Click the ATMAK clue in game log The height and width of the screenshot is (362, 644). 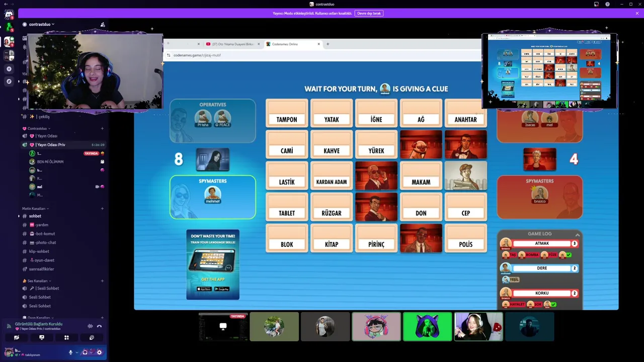point(542,243)
